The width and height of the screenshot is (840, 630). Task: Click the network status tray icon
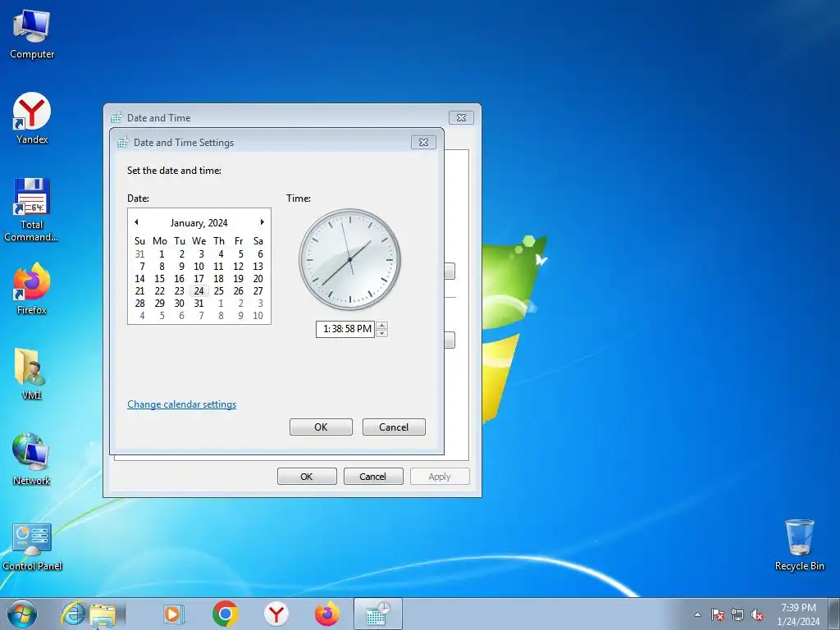point(737,614)
